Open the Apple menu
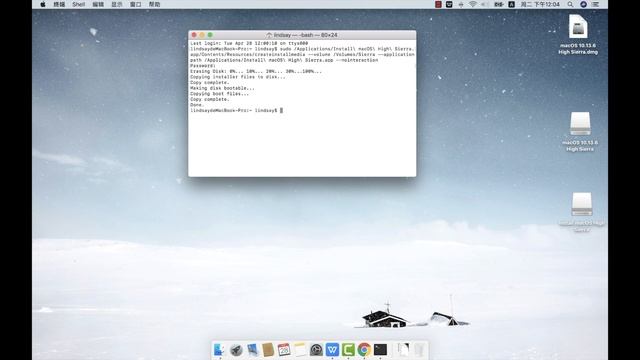 pos(43,4)
